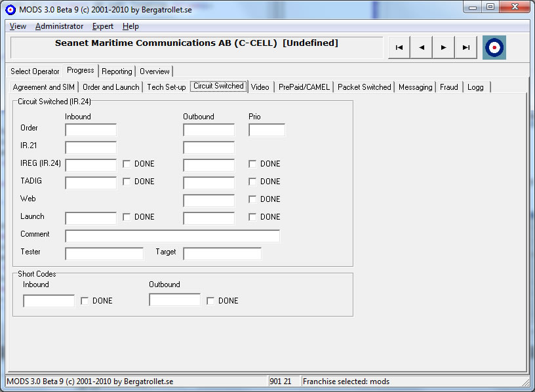Click the title bar application icon
The height and width of the screenshot is (392, 535).
[x=10, y=9]
